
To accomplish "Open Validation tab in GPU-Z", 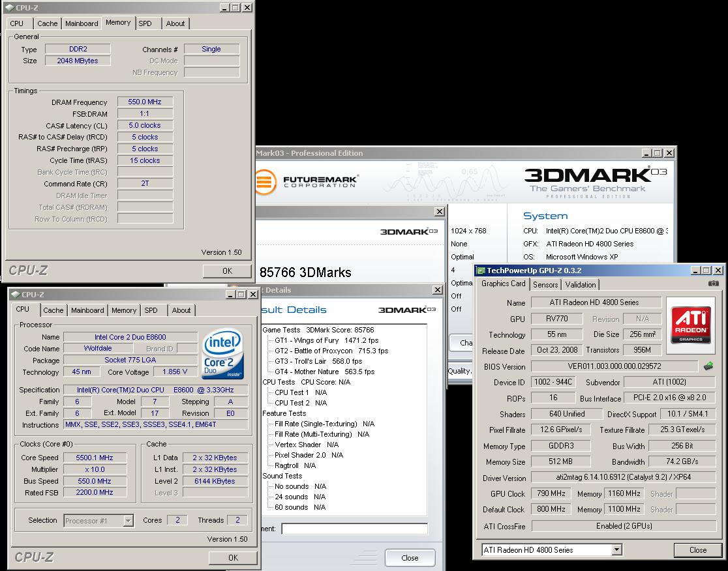I will click(581, 285).
